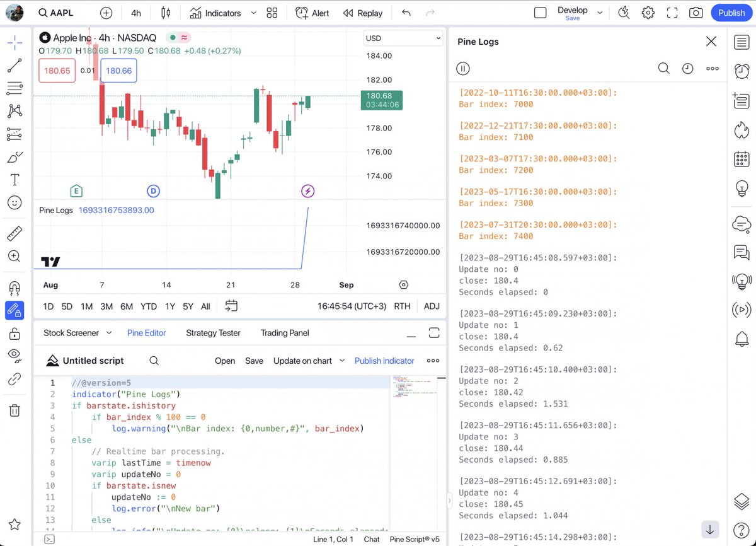Toggle lock all drawing tools
This screenshot has height=546, width=756.
[x=14, y=333]
